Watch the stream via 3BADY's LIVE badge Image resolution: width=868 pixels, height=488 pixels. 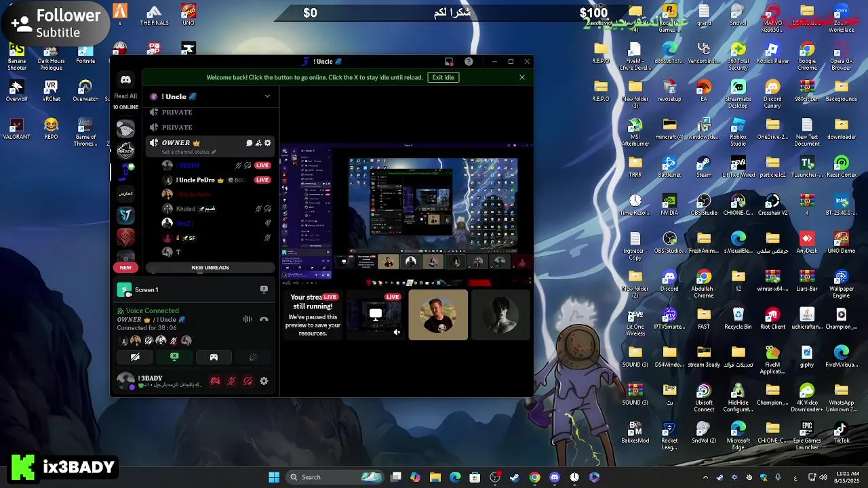[x=262, y=165]
